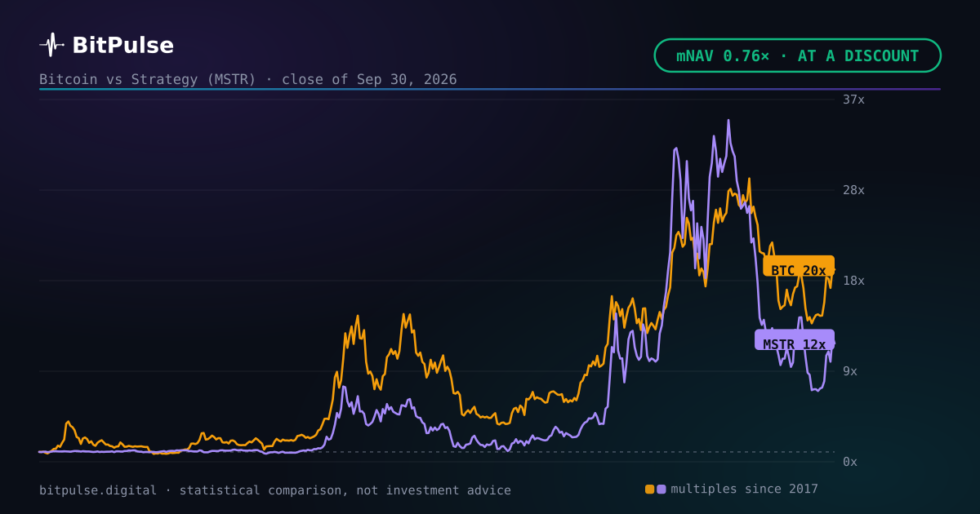980x514 pixels.
Task: Click the BTC 20x end label
Action: (799, 266)
